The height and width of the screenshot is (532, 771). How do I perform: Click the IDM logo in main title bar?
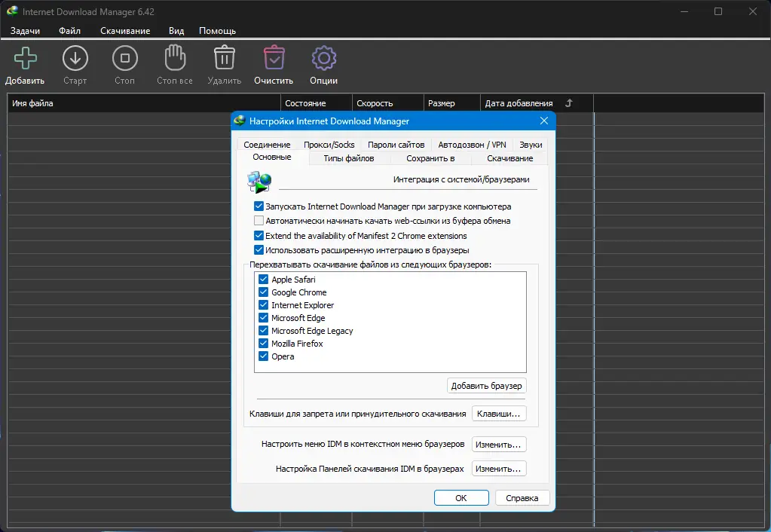(x=12, y=11)
